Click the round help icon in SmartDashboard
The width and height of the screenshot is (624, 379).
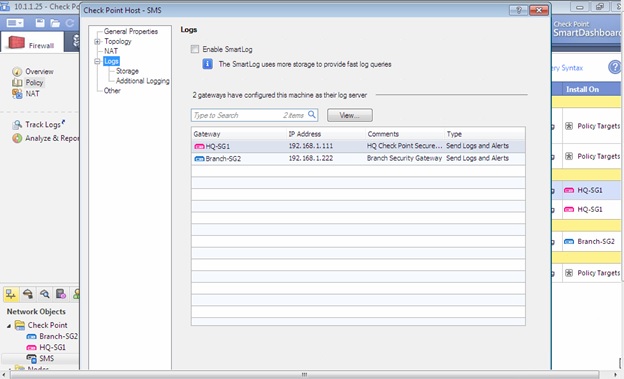(x=614, y=67)
